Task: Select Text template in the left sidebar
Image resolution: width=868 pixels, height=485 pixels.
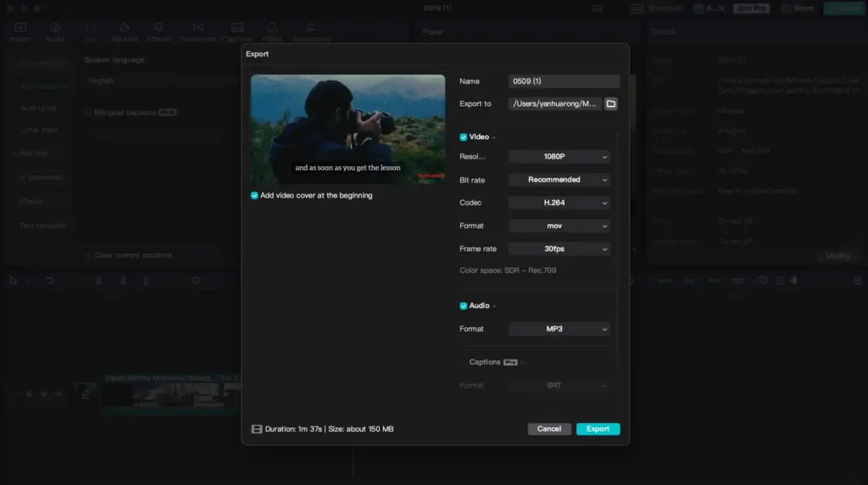Action: [42, 226]
